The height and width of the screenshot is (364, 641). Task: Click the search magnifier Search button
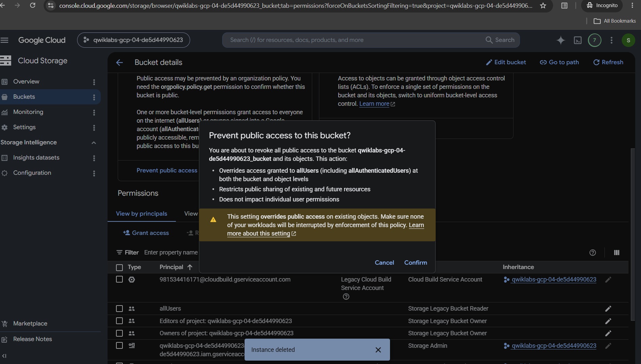click(500, 40)
